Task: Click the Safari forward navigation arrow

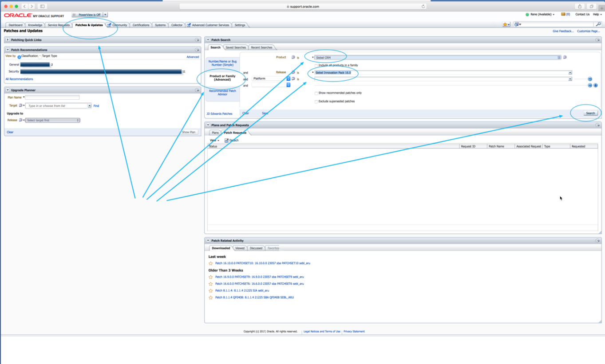Action: click(x=32, y=6)
